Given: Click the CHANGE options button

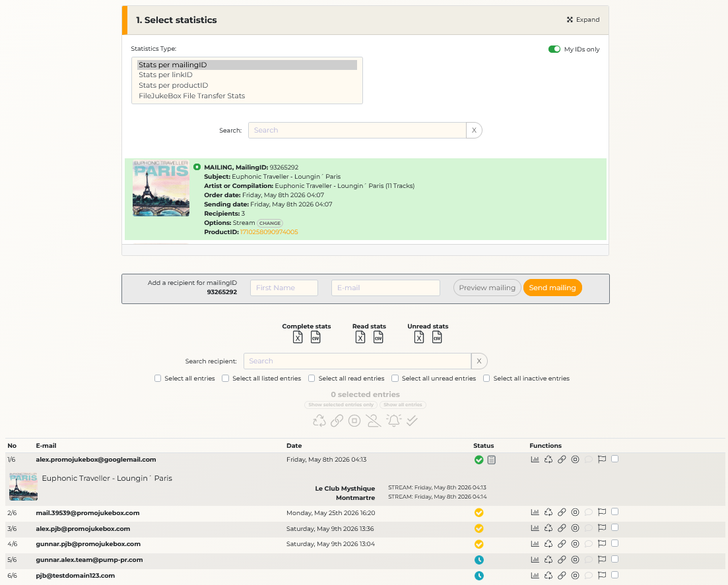Looking at the screenshot, I should [x=270, y=223].
